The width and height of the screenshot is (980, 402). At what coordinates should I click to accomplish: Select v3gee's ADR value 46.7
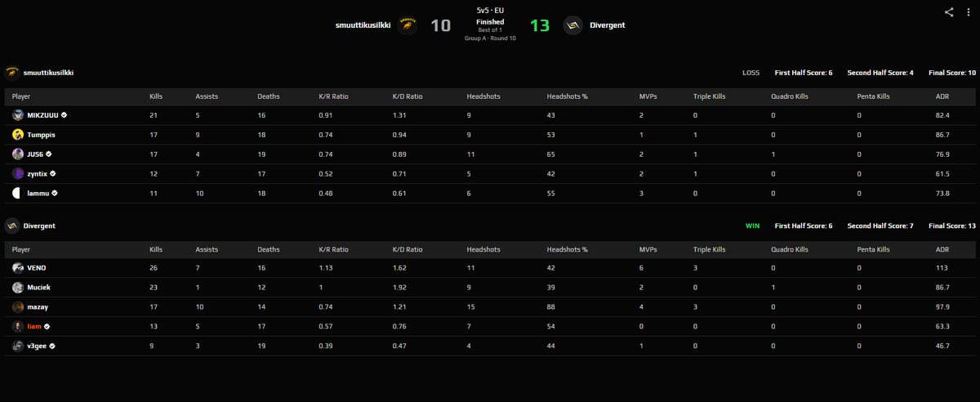[942, 346]
